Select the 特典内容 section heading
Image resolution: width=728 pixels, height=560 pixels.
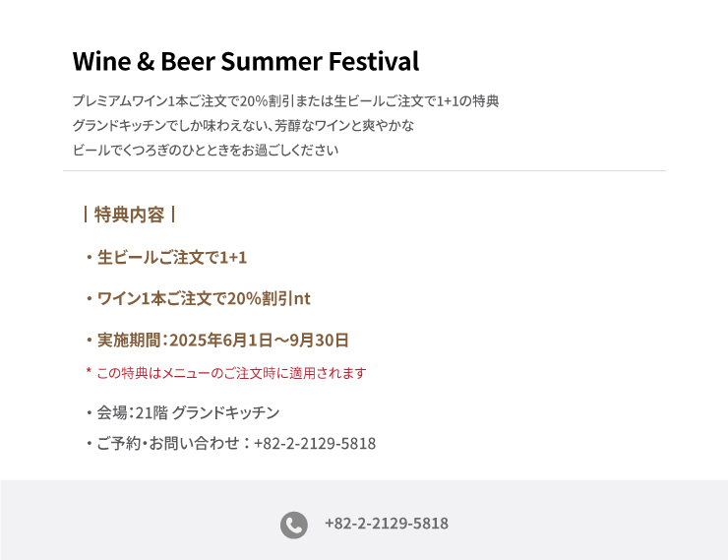coord(129,215)
